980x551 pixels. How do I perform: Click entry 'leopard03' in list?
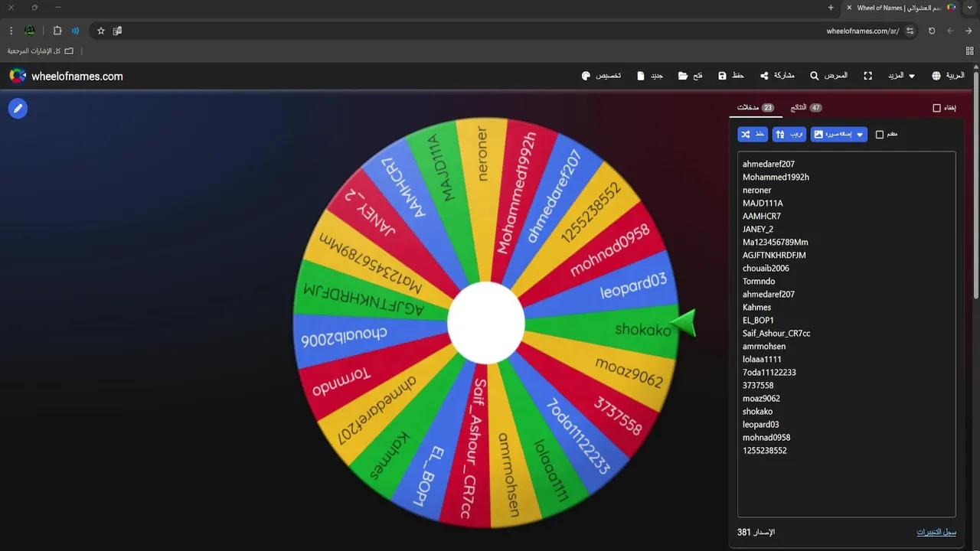(x=760, y=425)
